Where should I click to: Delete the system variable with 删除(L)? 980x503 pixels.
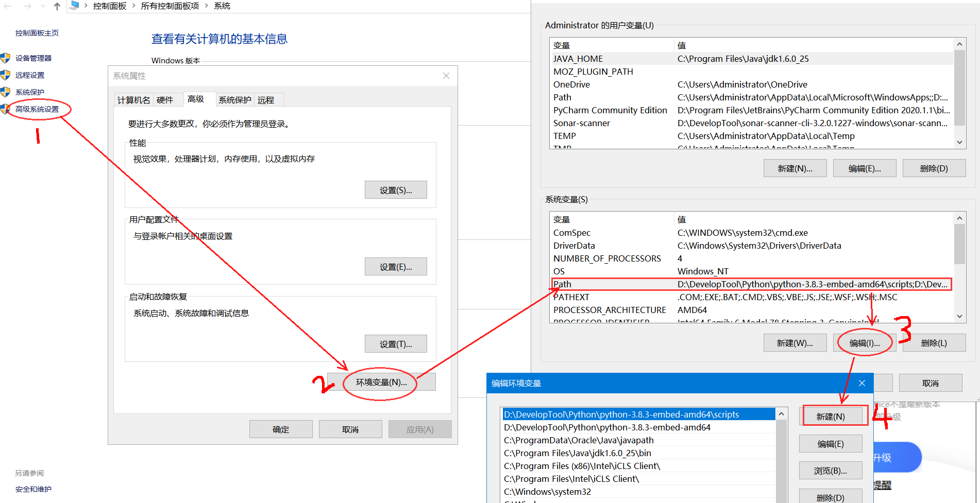click(x=934, y=343)
